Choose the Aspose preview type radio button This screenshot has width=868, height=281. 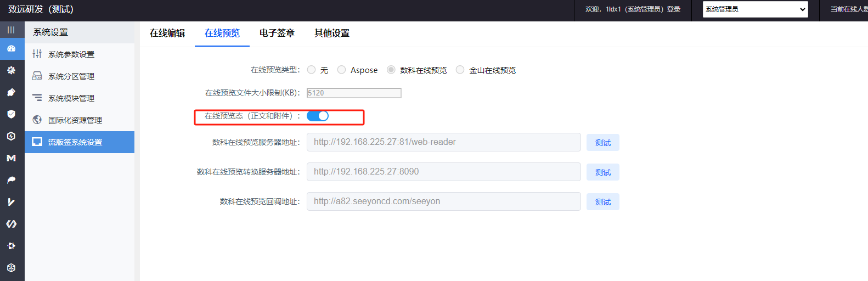(341, 70)
